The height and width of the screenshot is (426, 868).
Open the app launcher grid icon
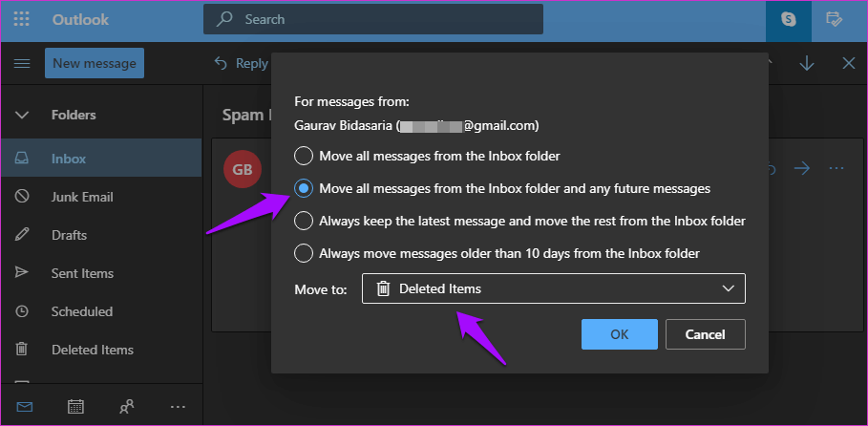22,19
